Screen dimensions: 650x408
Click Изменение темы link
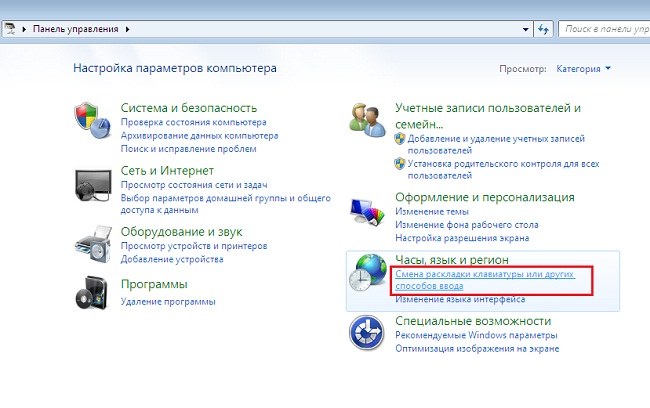pos(432,211)
